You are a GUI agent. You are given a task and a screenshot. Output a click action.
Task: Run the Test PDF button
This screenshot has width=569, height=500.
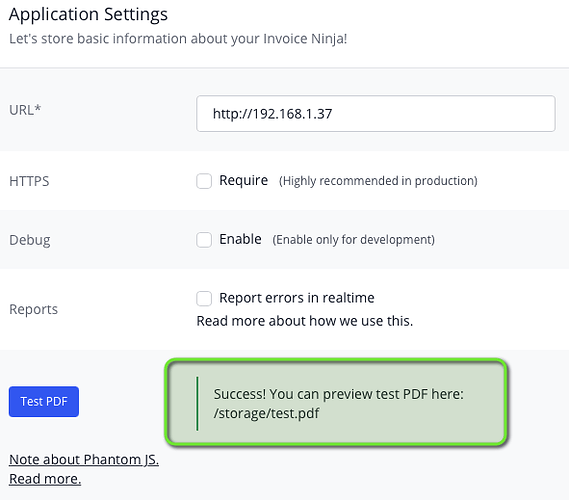44,401
